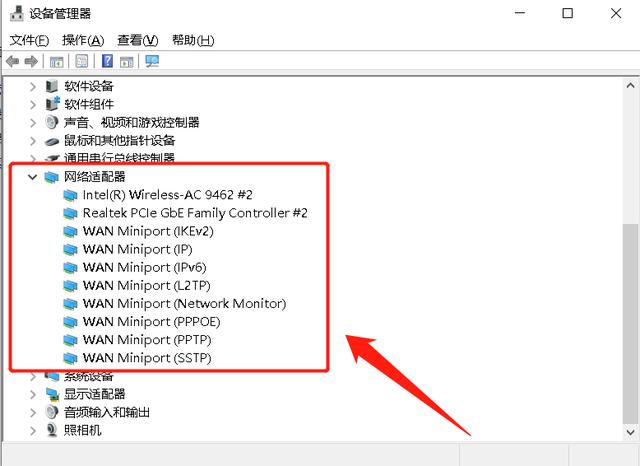Image resolution: width=640 pixels, height=466 pixels.
Task: Select WAN Miniport (PPPOE) entry
Action: click(x=151, y=322)
